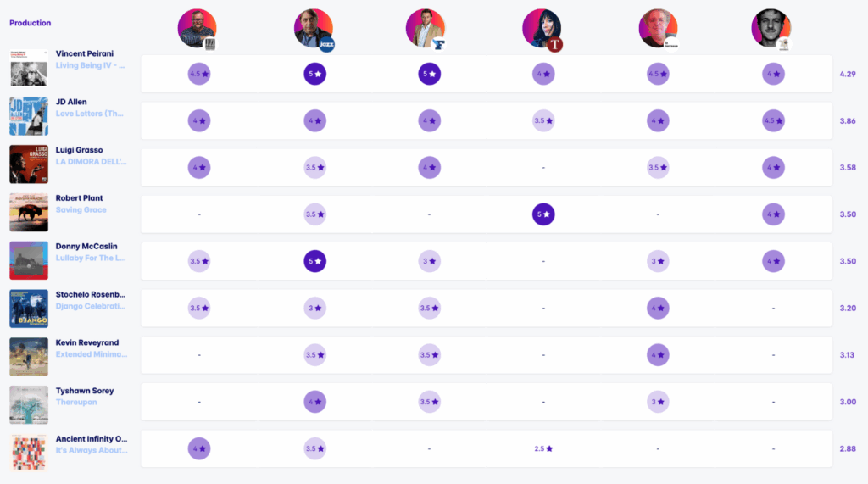The height and width of the screenshot is (484, 868).
Task: Click the 5-star badge in Donny McCaslin row
Action: pyautogui.click(x=314, y=261)
